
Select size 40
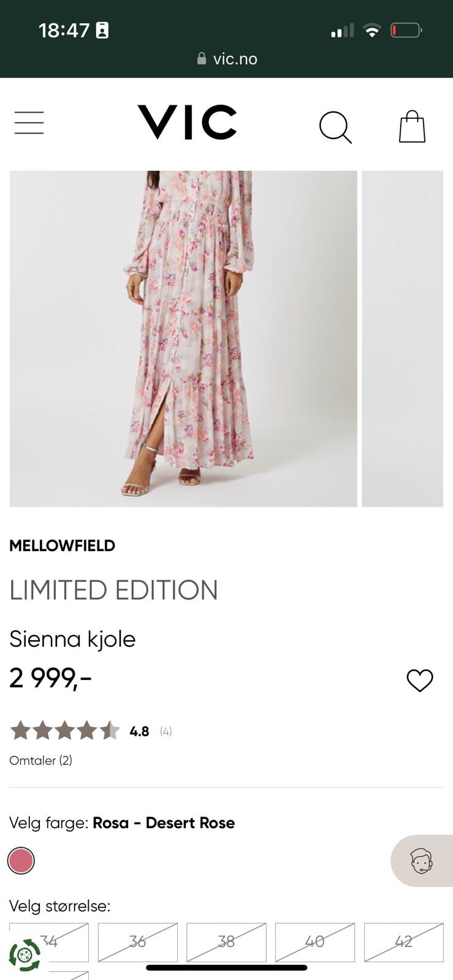[x=315, y=943]
